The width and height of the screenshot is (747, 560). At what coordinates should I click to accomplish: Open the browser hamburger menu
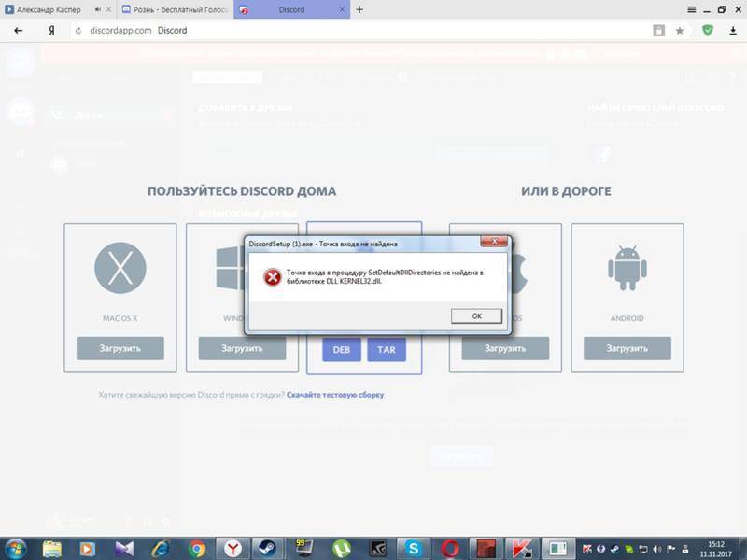click(x=692, y=9)
